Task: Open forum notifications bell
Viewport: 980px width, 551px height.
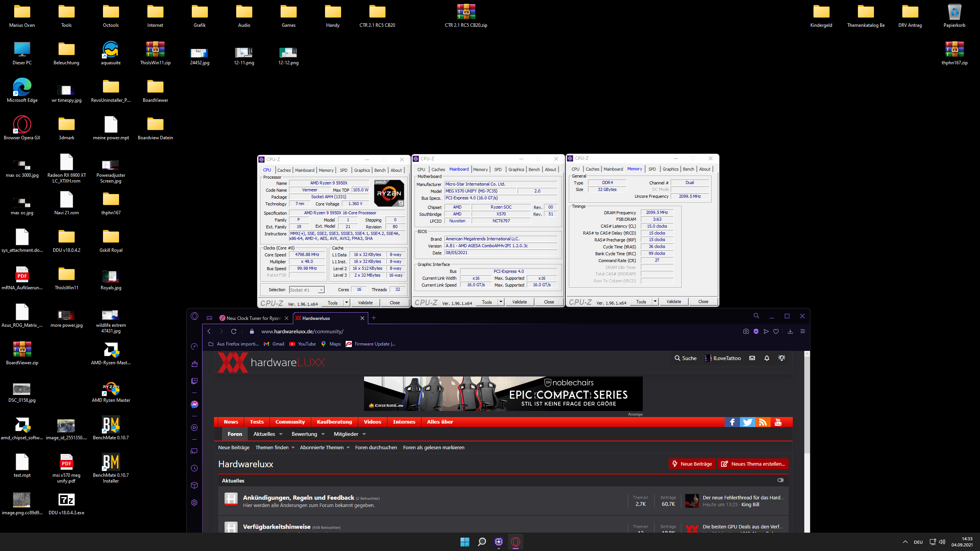Action: [767, 358]
